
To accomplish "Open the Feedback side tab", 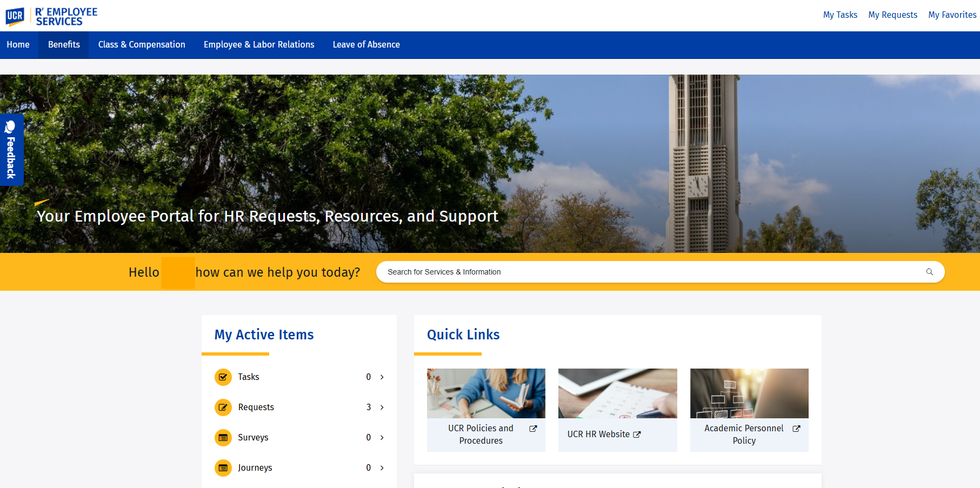I will (x=11, y=150).
